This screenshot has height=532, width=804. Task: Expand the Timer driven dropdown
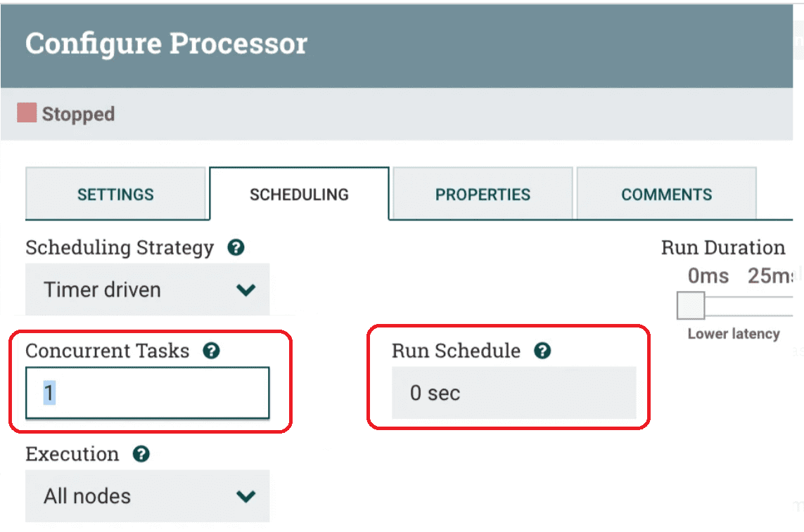click(147, 290)
